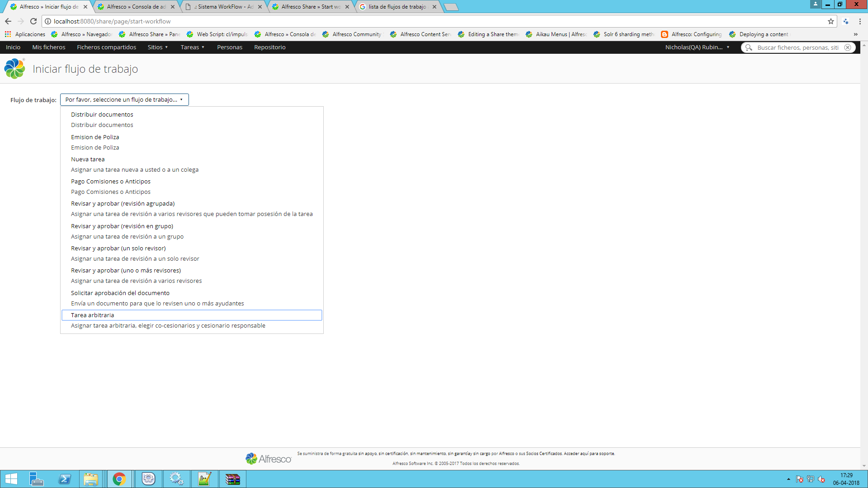This screenshot has height=488, width=868.
Task: Open the Windows Start button
Action: [11, 479]
